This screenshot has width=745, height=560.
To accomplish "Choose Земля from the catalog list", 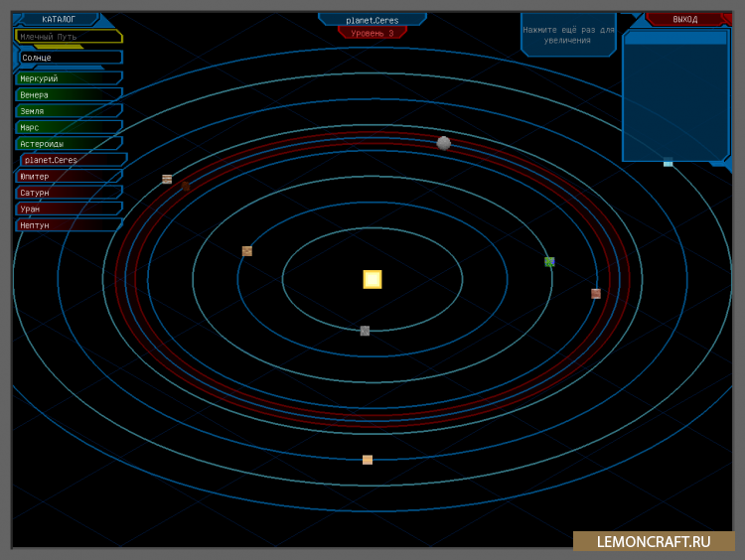I will [x=68, y=111].
